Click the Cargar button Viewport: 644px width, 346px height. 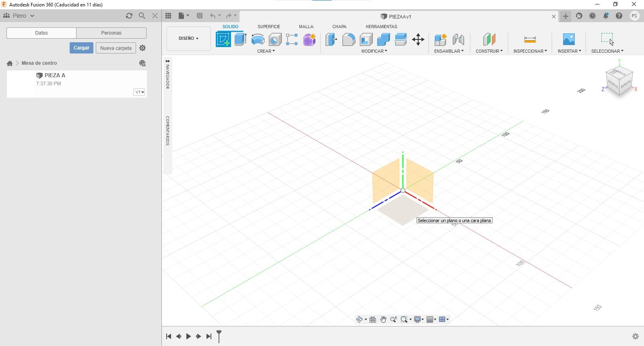[81, 48]
